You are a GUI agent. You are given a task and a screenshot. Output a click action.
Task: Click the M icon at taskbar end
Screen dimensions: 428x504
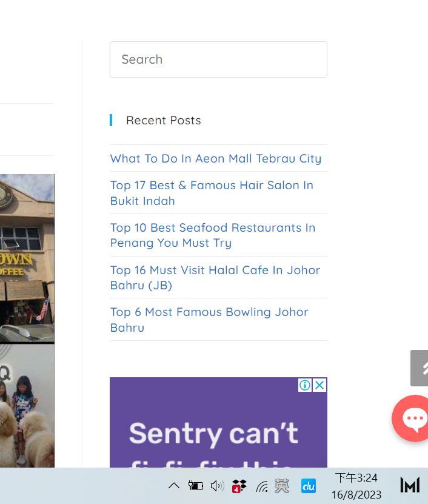pyautogui.click(x=410, y=485)
